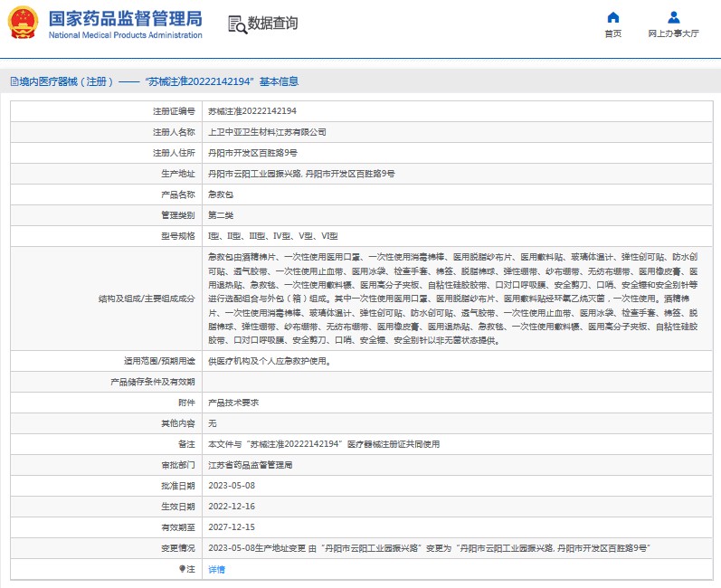Click the 网上办事大厅 label
The height and width of the screenshot is (588, 721).
coord(674,33)
